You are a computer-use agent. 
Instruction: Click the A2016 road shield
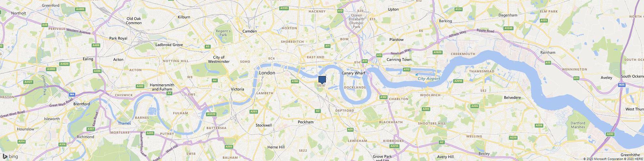[459, 81]
